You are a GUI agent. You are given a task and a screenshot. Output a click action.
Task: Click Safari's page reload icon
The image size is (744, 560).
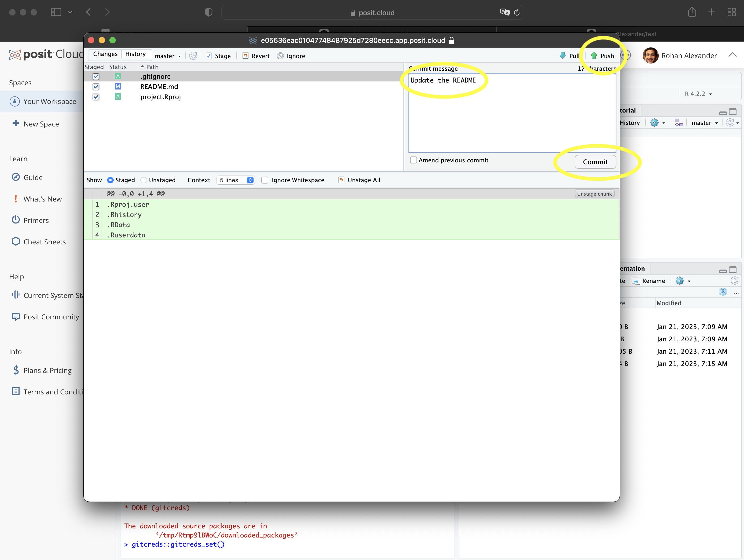click(517, 12)
